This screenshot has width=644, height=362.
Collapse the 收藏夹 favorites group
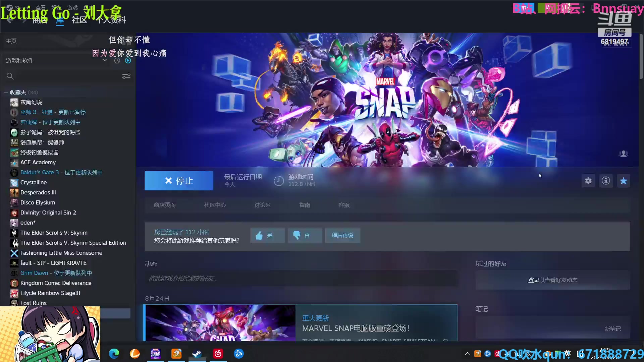6,92
